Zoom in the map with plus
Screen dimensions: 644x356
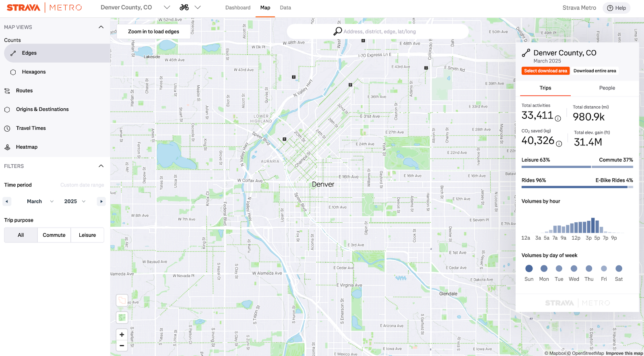[x=122, y=335]
